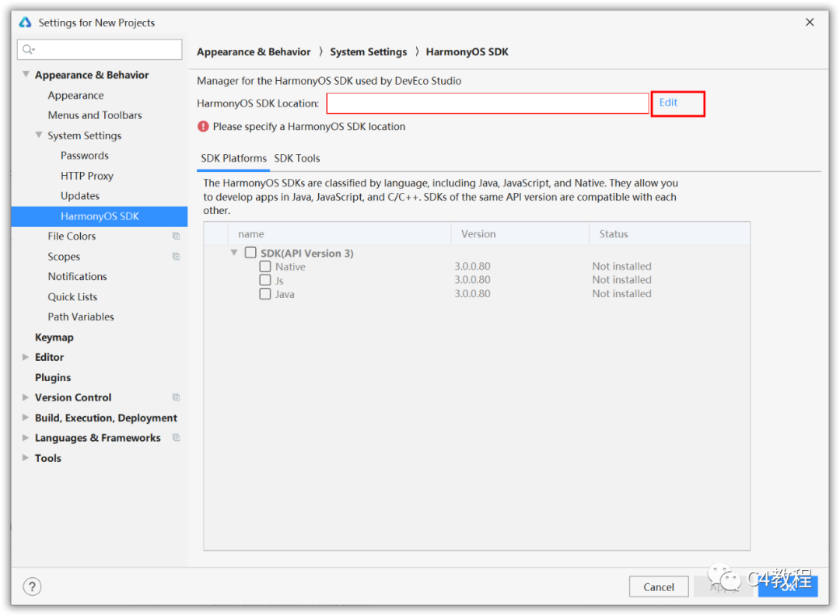Open the HTTP Proxy settings page
The image size is (840, 616).
click(x=87, y=176)
